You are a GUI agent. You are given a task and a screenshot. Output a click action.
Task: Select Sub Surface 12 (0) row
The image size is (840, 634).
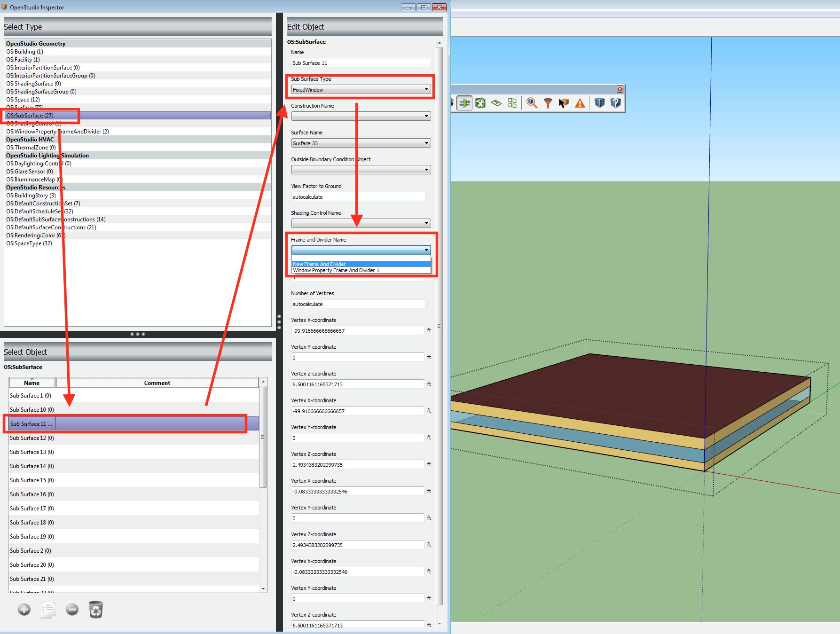coord(134,438)
